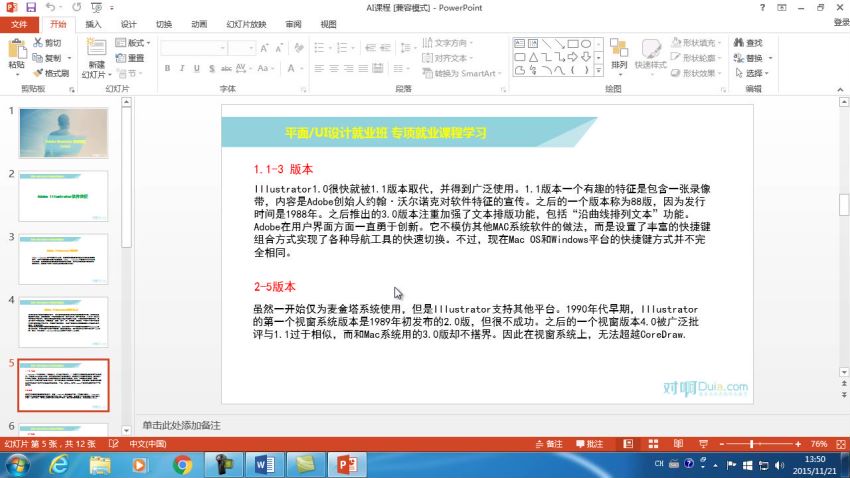The height and width of the screenshot is (478, 850).
Task: Open the 审阅 tab
Action: 293,24
